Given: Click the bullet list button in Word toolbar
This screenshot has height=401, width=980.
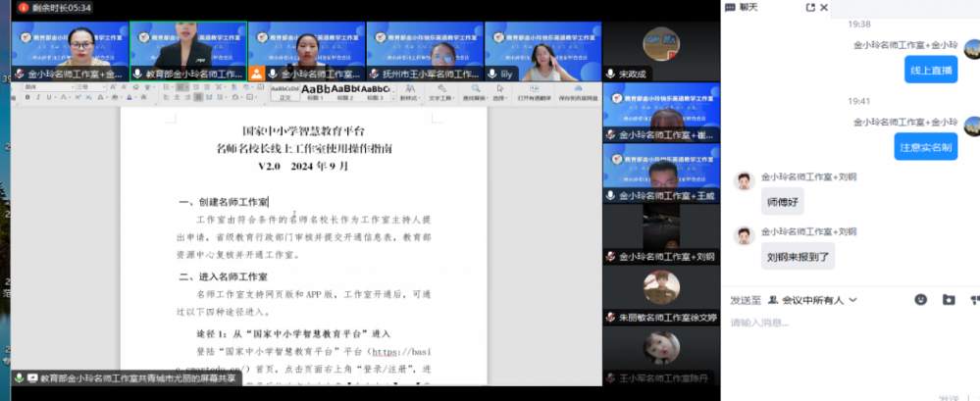Looking at the screenshot, I should pyautogui.click(x=166, y=87).
